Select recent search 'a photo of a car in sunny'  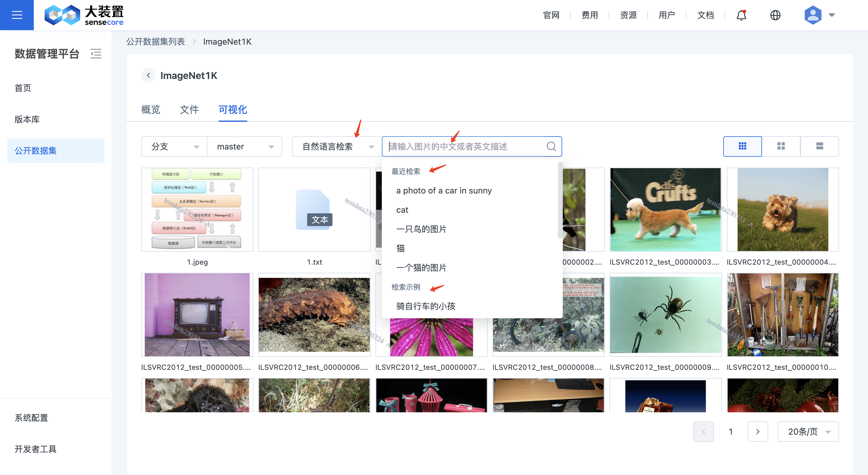444,190
